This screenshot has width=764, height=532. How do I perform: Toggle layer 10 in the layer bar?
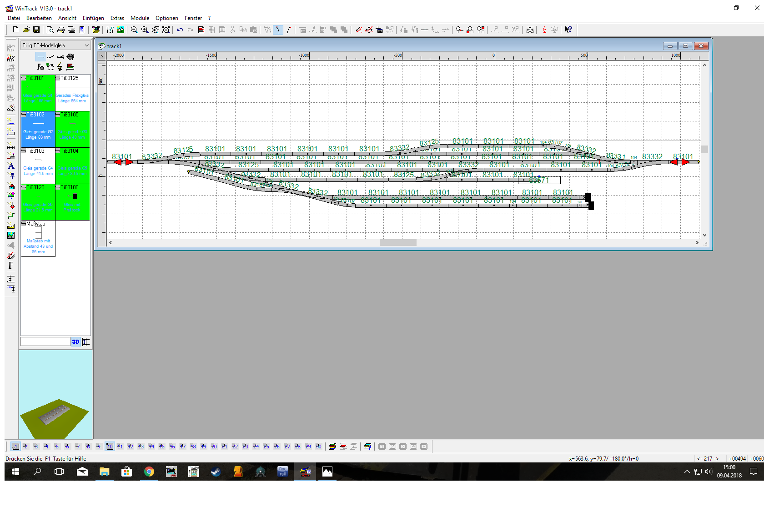(110, 447)
